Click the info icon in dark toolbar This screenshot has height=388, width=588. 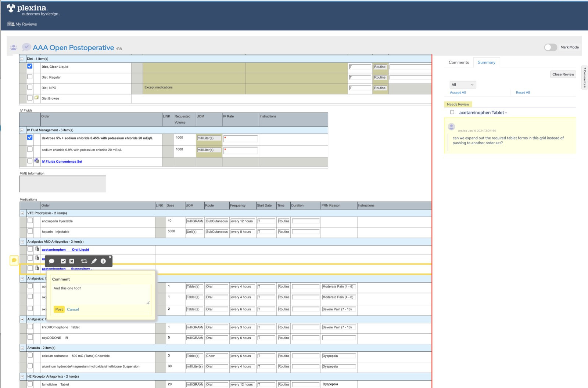pyautogui.click(x=103, y=261)
